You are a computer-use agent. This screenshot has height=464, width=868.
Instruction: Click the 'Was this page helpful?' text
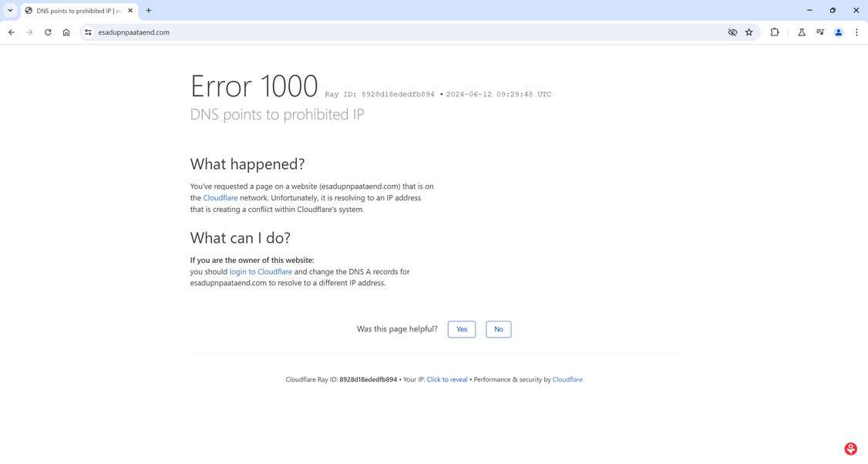[x=397, y=329]
